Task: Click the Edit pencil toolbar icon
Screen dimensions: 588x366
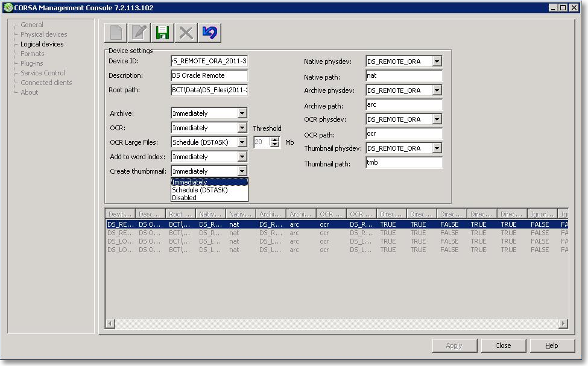Action: click(x=139, y=33)
